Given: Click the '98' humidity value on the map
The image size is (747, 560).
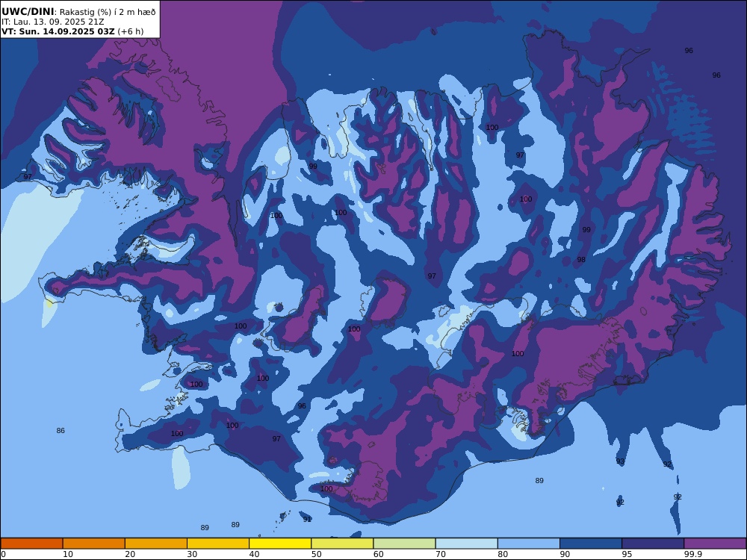Looking at the screenshot, I should tap(581, 260).
